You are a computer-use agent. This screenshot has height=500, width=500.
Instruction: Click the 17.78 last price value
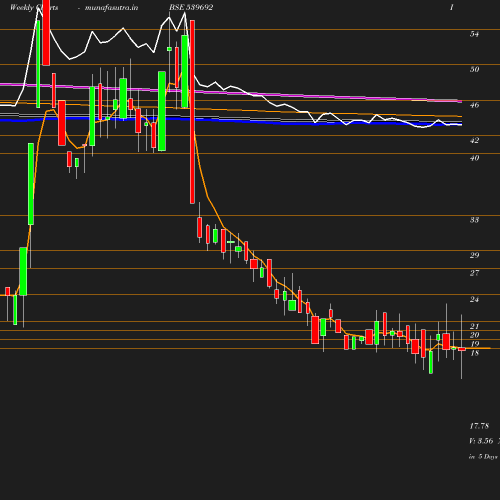tap(479, 426)
